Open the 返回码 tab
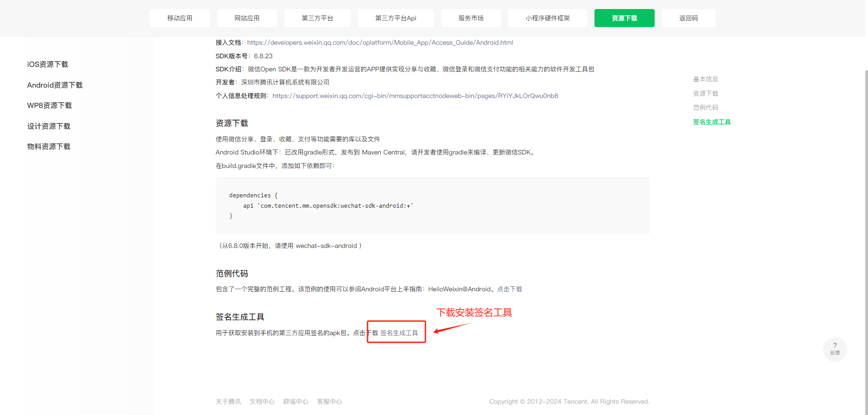868x415 pixels. 688,18
